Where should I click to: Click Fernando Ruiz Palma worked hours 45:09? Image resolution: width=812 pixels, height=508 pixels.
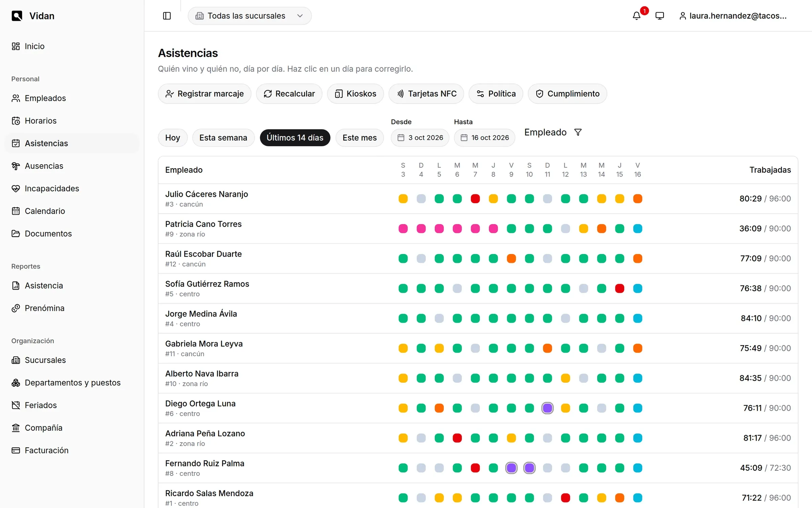tap(751, 468)
